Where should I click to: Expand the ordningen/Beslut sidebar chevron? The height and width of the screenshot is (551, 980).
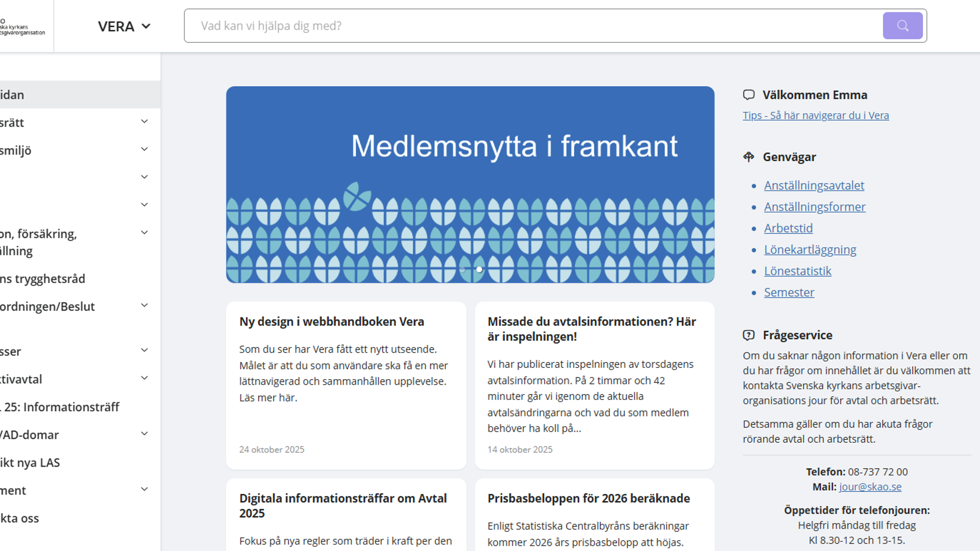click(144, 306)
